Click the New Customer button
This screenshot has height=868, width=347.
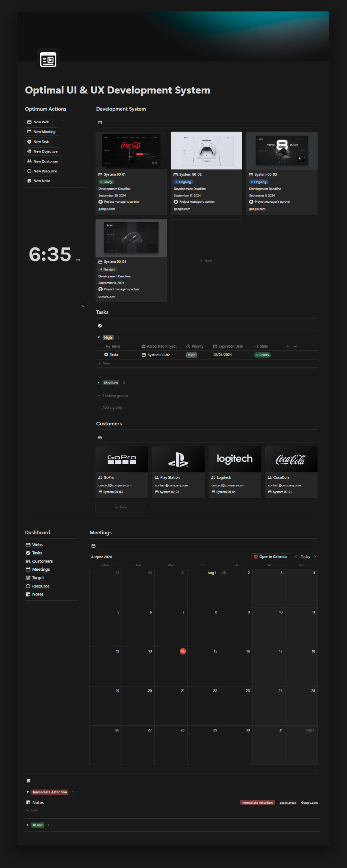(x=43, y=161)
